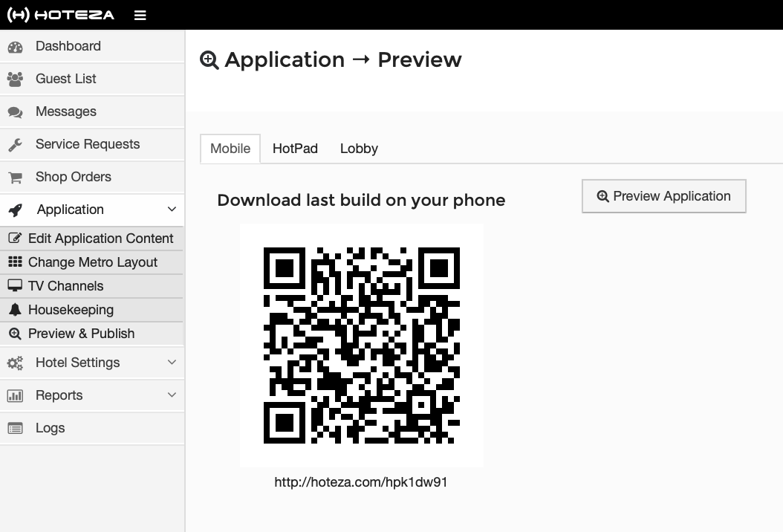Click the 'Application → Preview' page title

click(x=343, y=60)
